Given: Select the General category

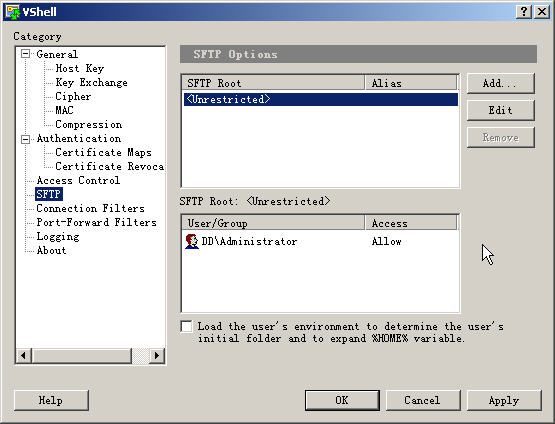Looking at the screenshot, I should pyautogui.click(x=57, y=54).
